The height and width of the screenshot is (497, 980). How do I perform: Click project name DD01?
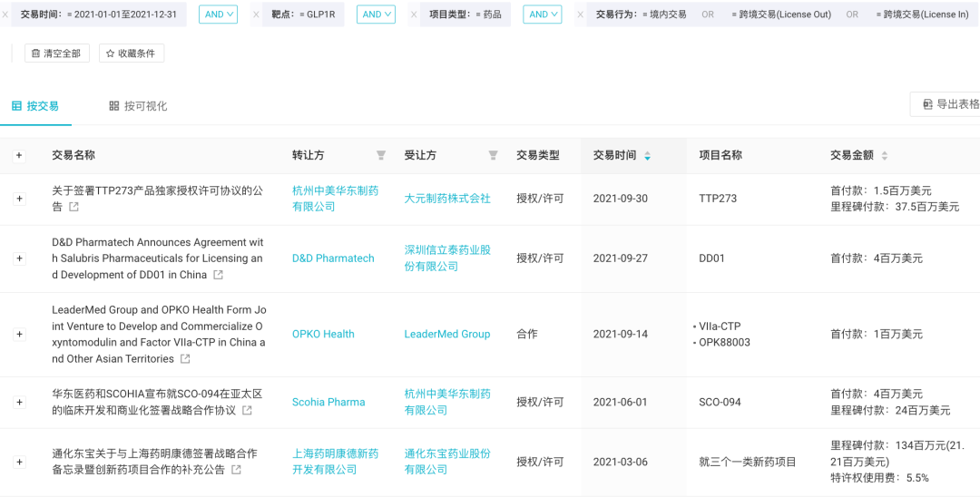click(712, 258)
